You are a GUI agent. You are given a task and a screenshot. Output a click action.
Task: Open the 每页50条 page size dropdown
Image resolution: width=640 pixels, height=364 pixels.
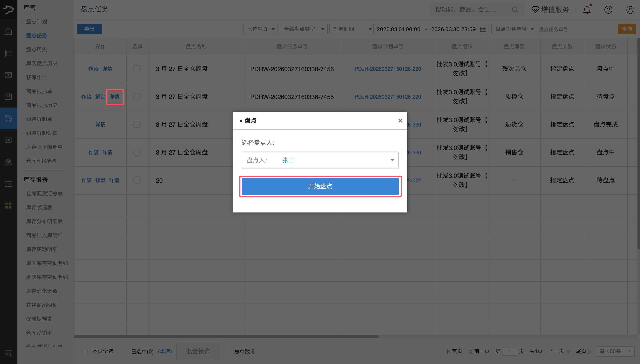pos(615,351)
